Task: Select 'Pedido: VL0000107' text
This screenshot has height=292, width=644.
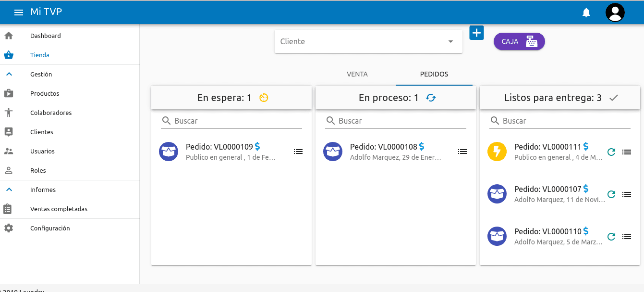Action: coord(548,189)
